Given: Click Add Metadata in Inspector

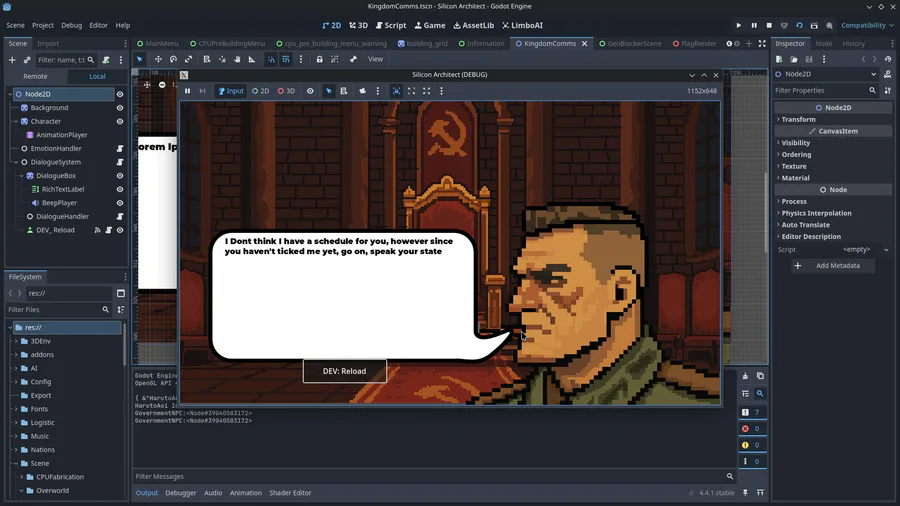Looking at the screenshot, I should pos(831,266).
